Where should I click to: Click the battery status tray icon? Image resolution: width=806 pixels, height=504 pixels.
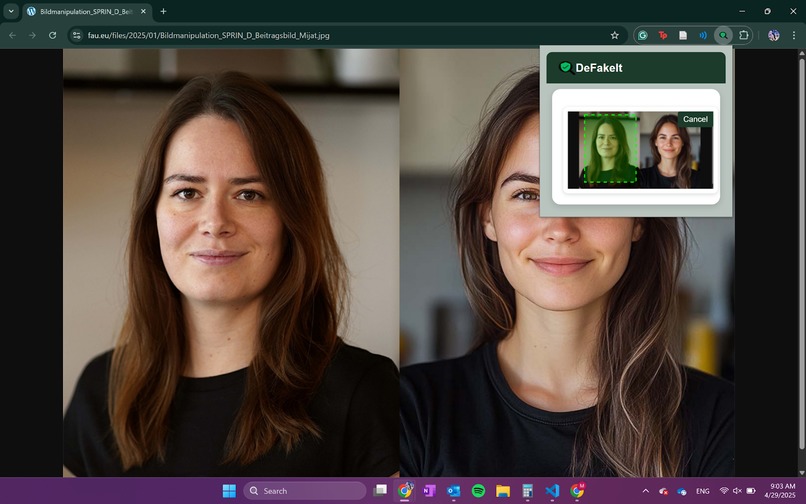point(751,491)
